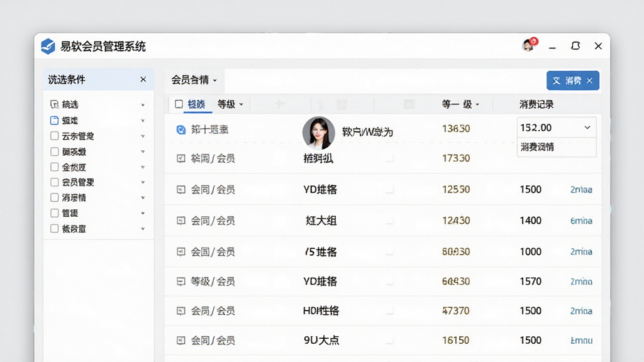Click the 1570 consumption amount
Image resolution: width=644 pixels, height=362 pixels.
531,282
